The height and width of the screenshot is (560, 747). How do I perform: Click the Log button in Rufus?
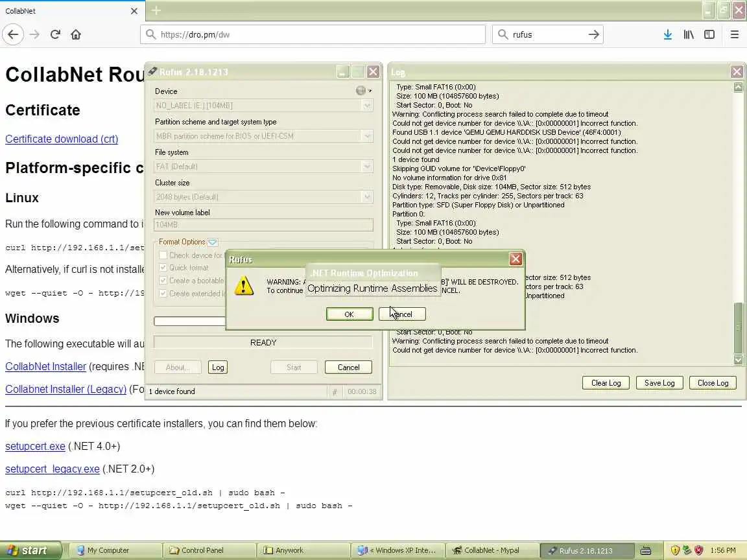(x=218, y=367)
